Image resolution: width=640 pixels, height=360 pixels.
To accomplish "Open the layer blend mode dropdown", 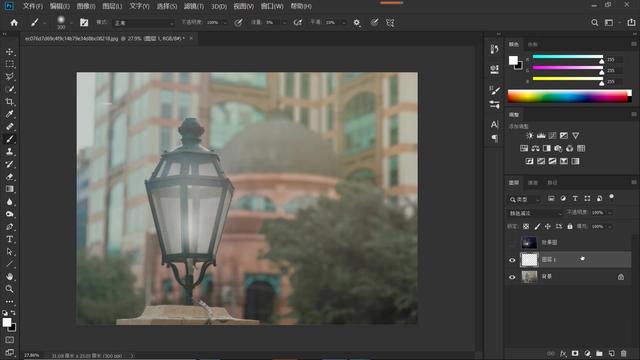I will click(x=535, y=213).
